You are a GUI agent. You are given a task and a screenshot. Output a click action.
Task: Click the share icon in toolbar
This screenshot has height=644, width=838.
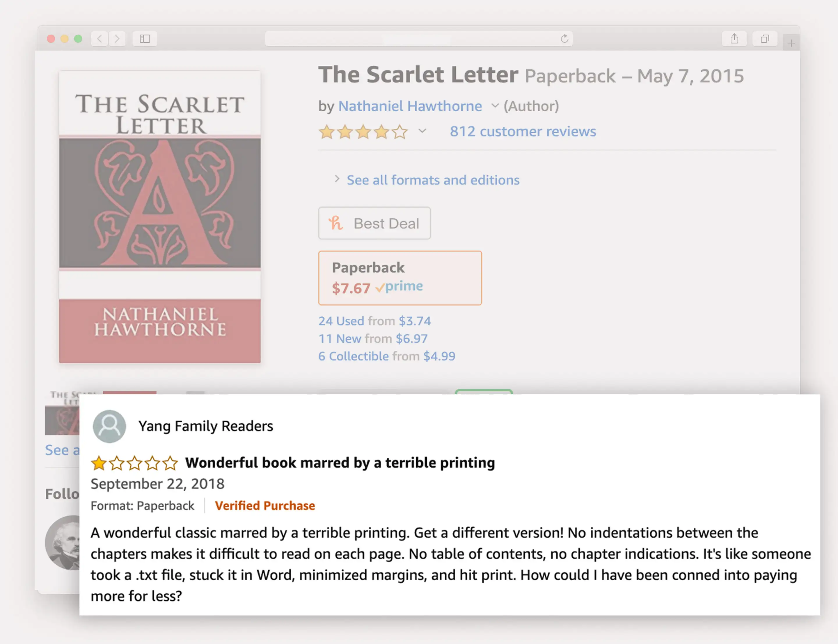734,39
